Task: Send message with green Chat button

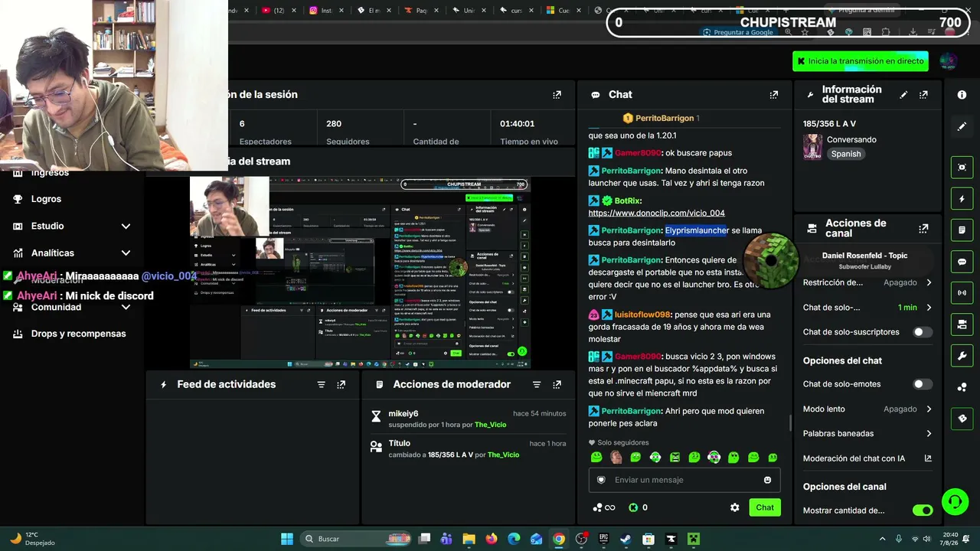Action: click(765, 507)
